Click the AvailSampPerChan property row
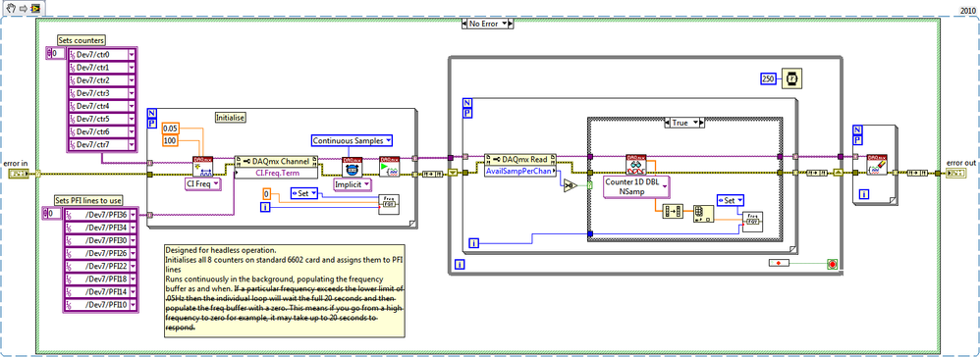980x357 pixels. pyautogui.click(x=520, y=171)
